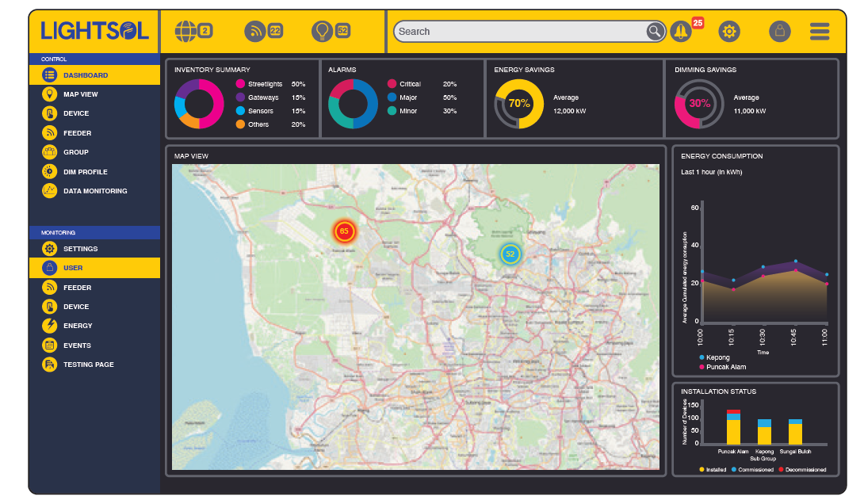Click the search magnifier button
Screen dimensions: 864x504
655,32
